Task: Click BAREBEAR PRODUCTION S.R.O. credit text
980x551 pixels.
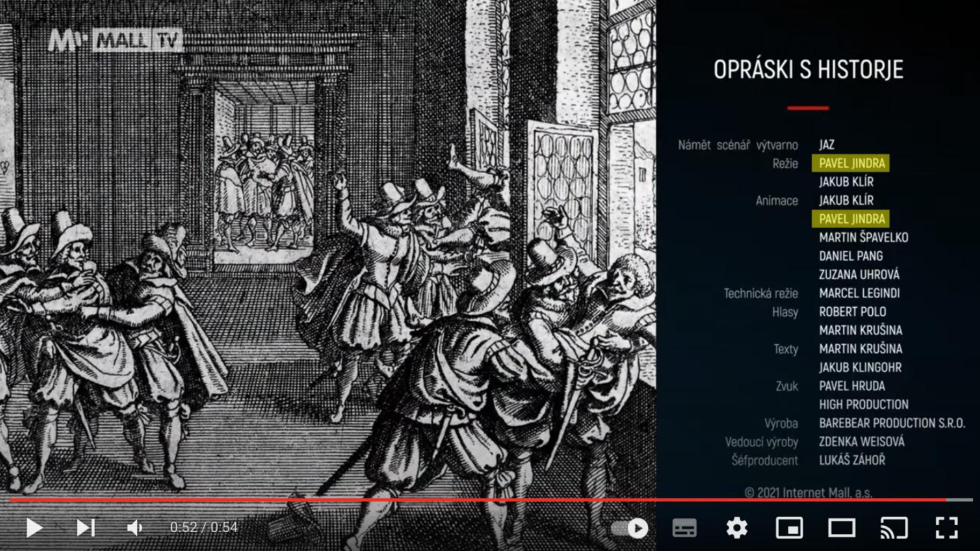Action: [892, 423]
